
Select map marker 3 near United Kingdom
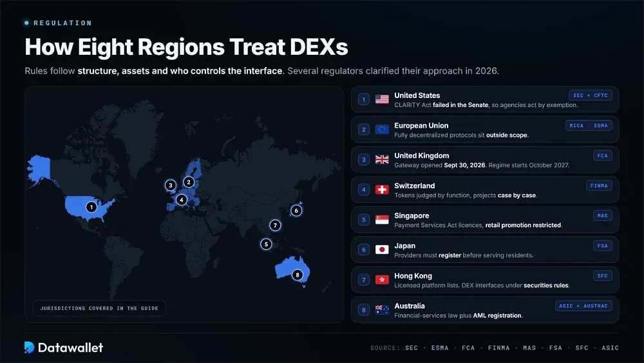tap(171, 186)
